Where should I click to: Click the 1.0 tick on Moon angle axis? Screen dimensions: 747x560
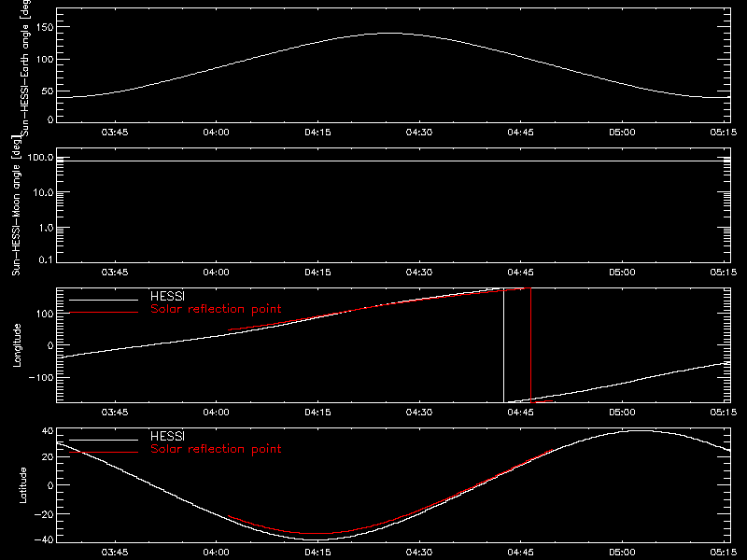point(46,228)
